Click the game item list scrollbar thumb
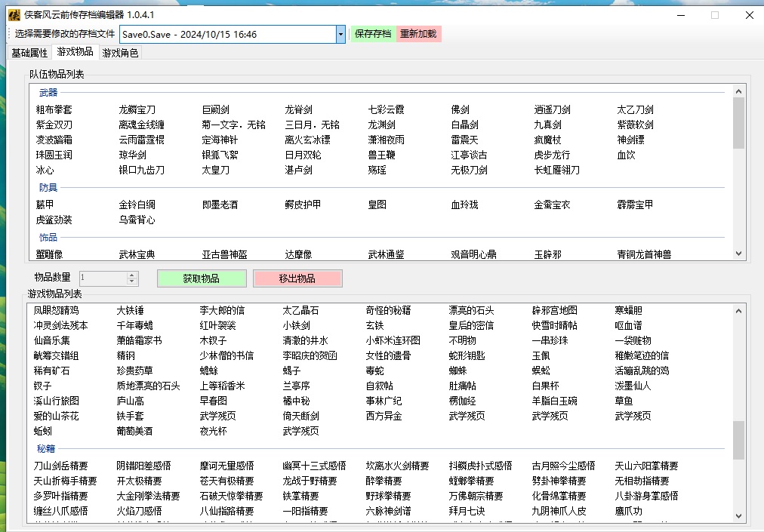 (x=738, y=441)
